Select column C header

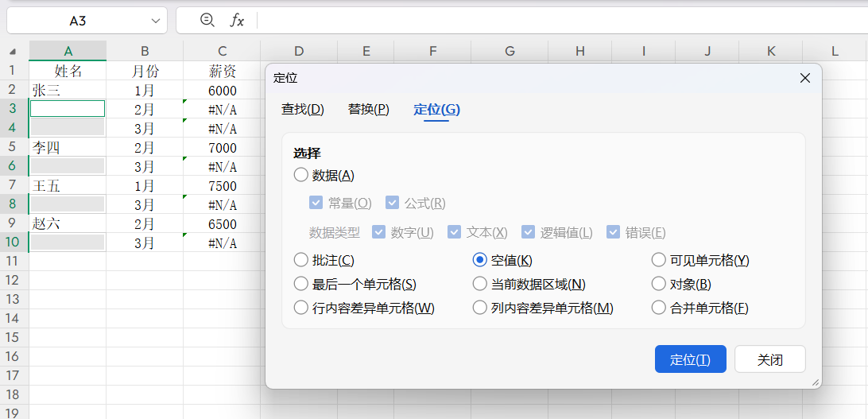[222, 52]
